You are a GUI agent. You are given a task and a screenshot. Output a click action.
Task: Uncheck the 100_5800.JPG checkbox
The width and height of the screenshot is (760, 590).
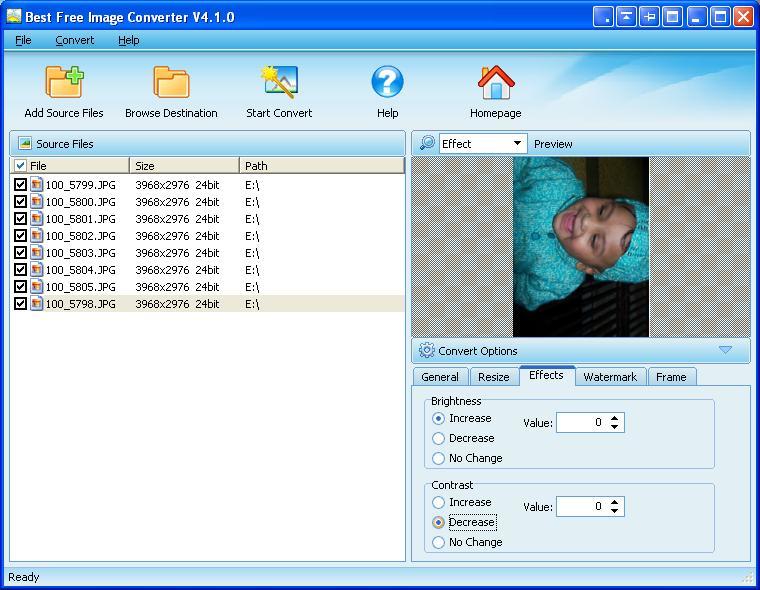(x=20, y=201)
